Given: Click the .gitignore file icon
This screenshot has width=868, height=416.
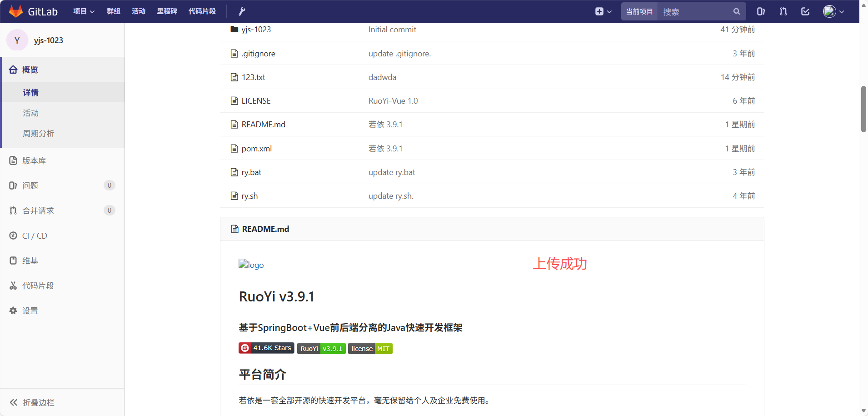Looking at the screenshot, I should (x=234, y=54).
